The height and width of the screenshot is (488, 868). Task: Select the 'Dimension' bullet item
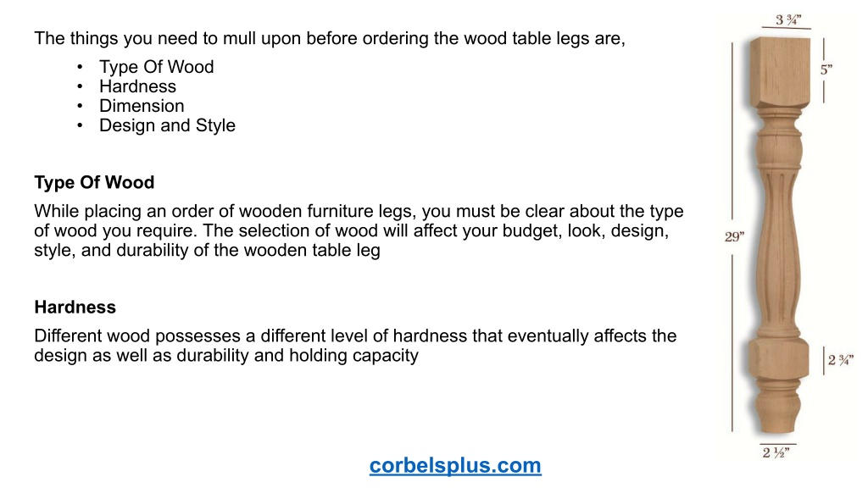pyautogui.click(x=142, y=106)
